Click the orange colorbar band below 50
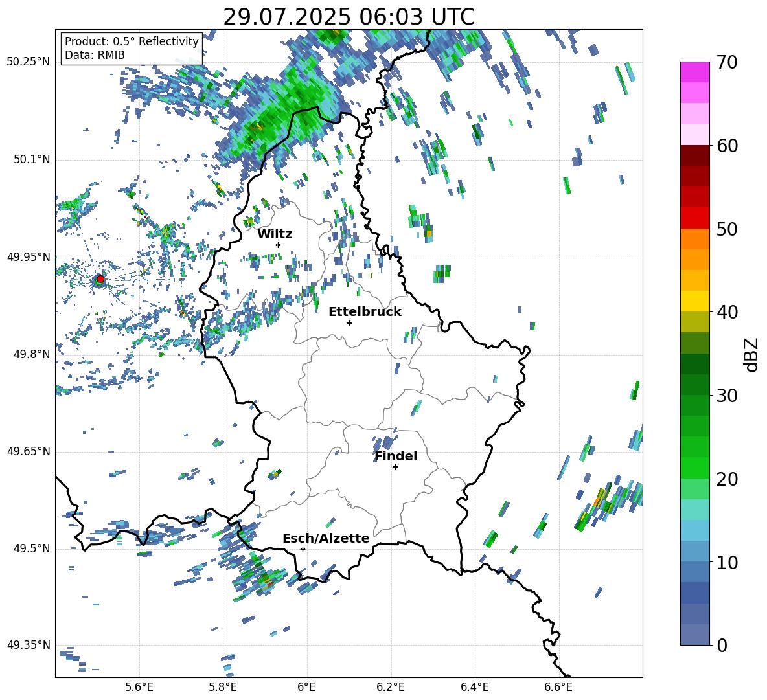This screenshot has width=767, height=700. click(x=695, y=239)
